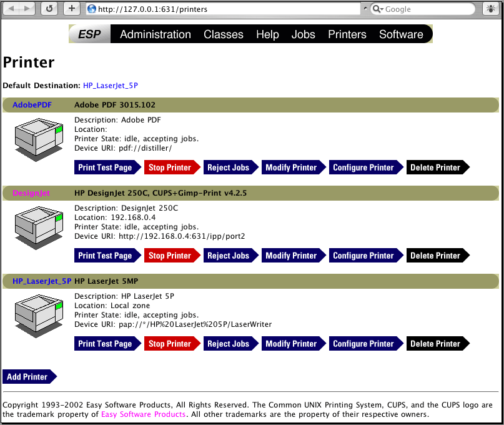Open the HP_LaserJet_5P header link
This screenshot has height=425, width=504.
point(42,281)
